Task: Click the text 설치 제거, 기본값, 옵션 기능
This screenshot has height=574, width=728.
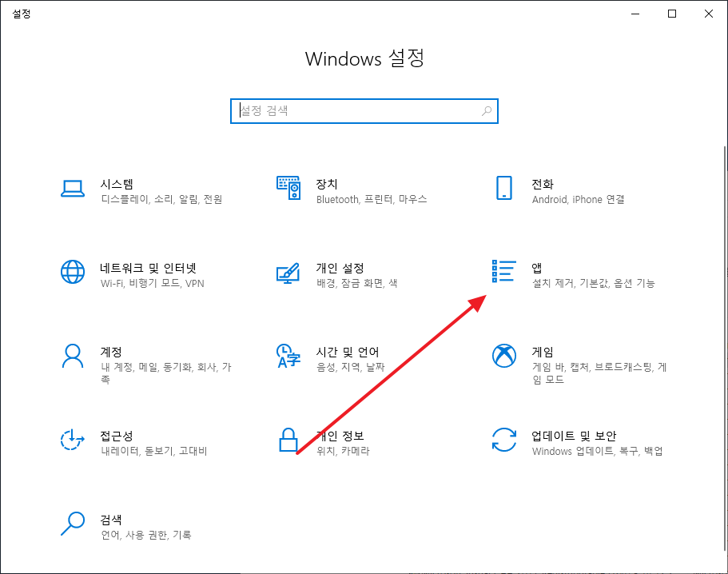Action: pyautogui.click(x=594, y=283)
